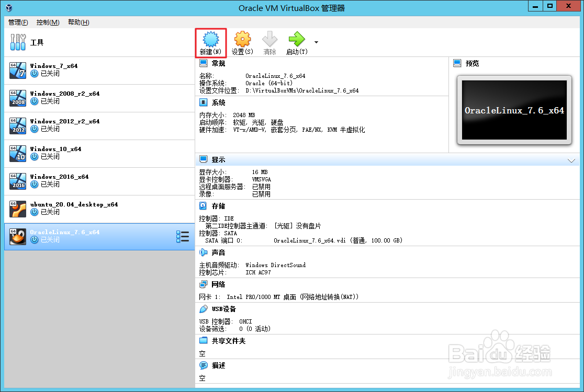Click the Description (描述) speech bubble icon
Image resolution: width=584 pixels, height=392 pixels.
coord(204,365)
